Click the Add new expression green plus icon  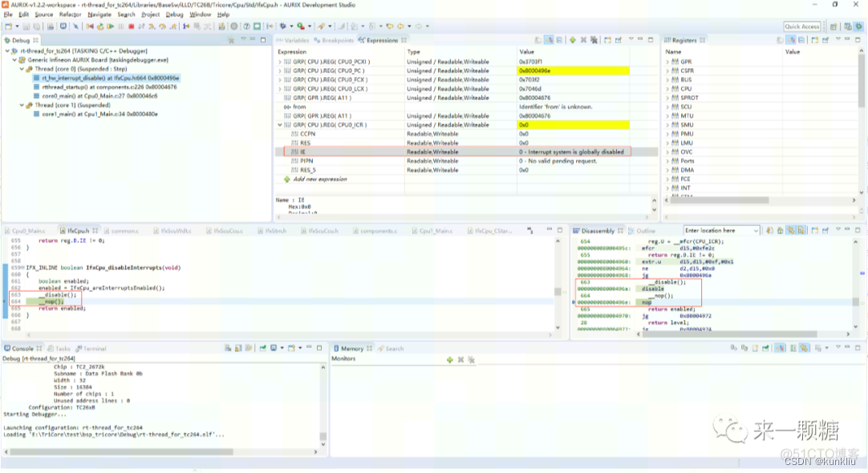coord(573,40)
